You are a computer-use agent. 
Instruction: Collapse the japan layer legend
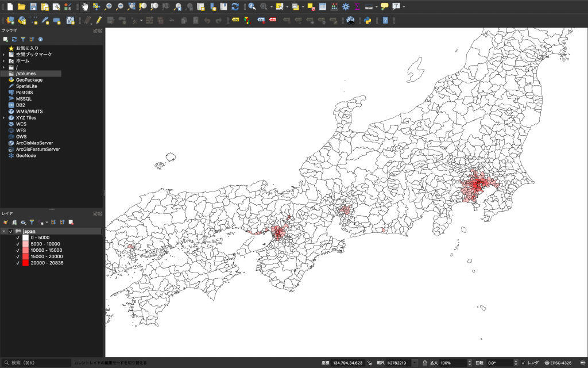4,231
